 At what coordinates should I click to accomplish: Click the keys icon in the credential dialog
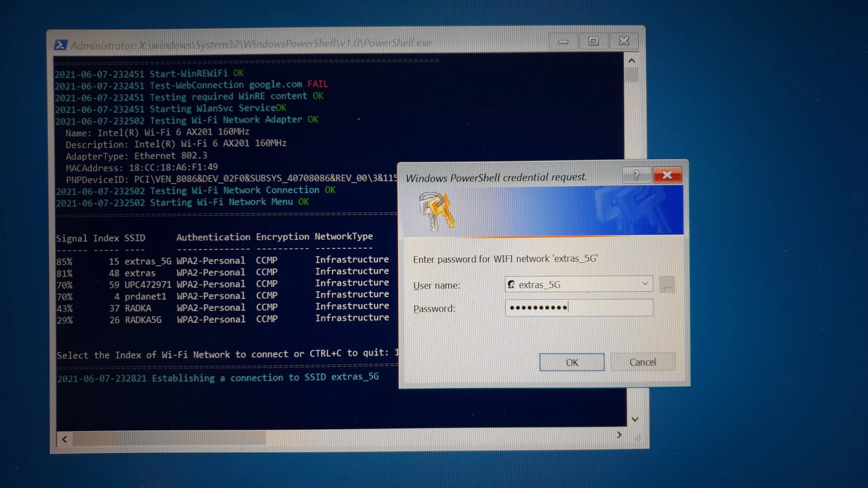(437, 211)
